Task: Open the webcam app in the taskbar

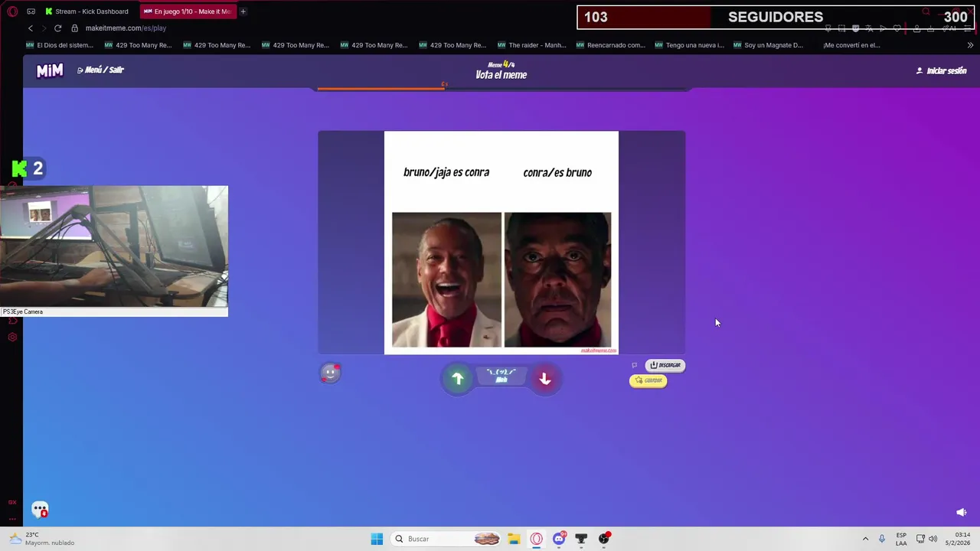Action: (x=581, y=539)
